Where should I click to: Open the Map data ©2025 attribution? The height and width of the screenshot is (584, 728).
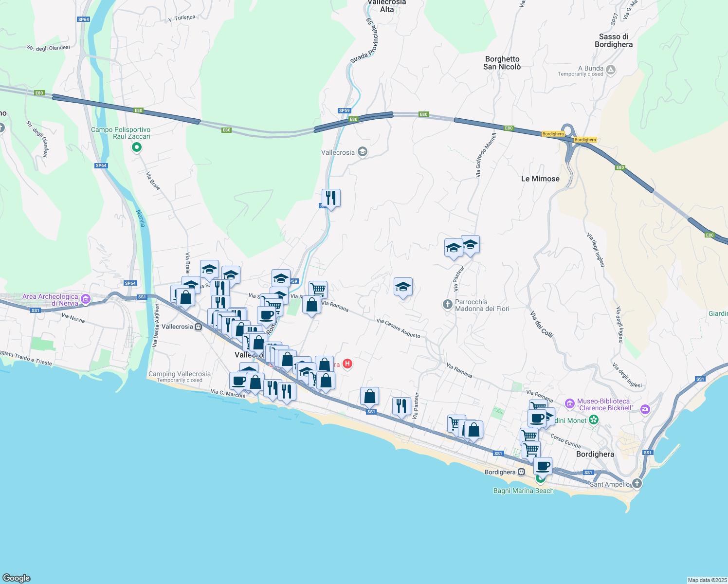(707, 580)
